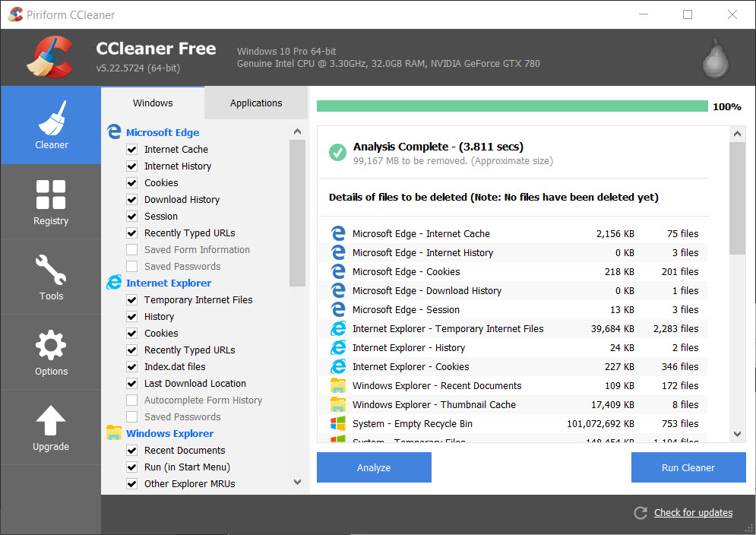Viewport: 756px width, 535px height.
Task: Uncheck Index.dat files checkbox
Action: (x=131, y=366)
